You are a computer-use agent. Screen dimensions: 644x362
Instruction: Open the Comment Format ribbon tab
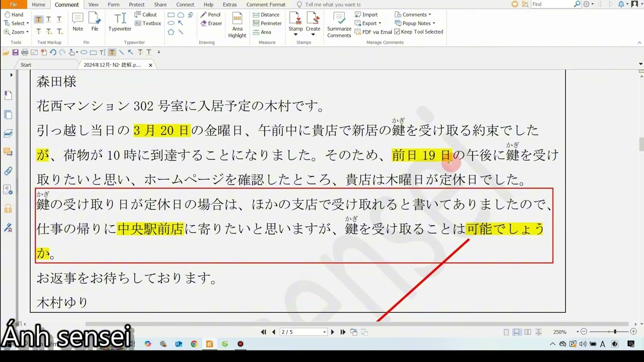(266, 5)
